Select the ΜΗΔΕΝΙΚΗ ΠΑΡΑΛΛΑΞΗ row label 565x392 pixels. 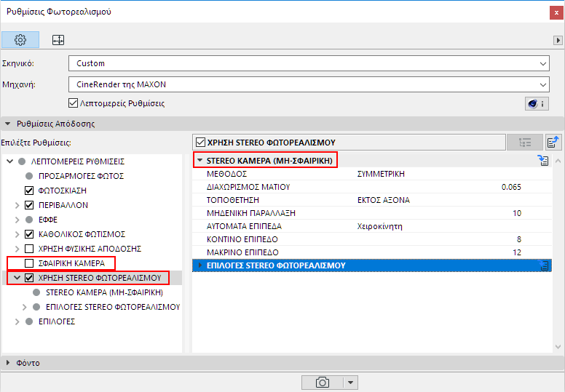tap(250, 213)
